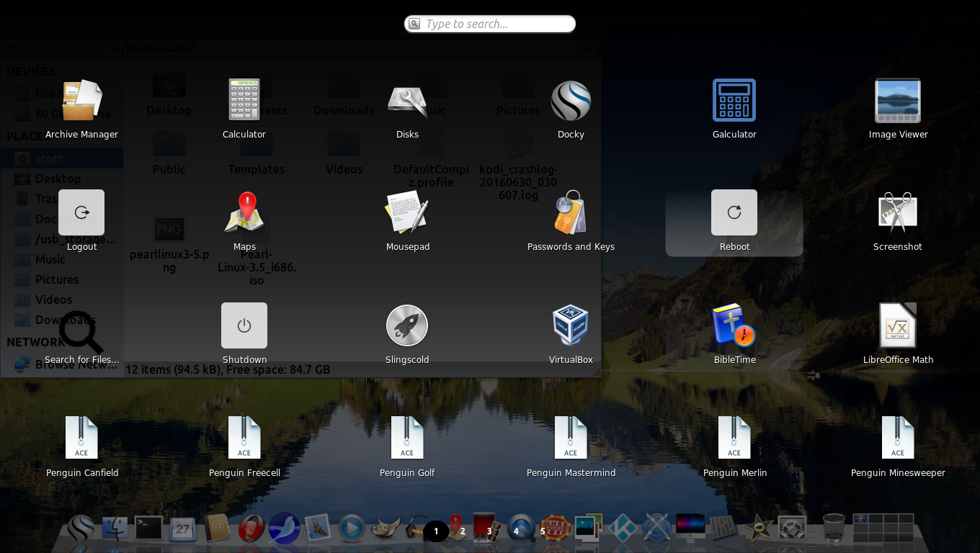Click the Shutdown power icon
Viewport: 980px width, 553px height.
pyautogui.click(x=244, y=325)
